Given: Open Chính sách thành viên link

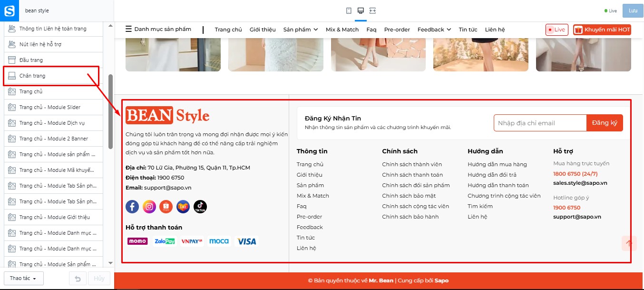Looking at the screenshot, I should pyautogui.click(x=412, y=164).
